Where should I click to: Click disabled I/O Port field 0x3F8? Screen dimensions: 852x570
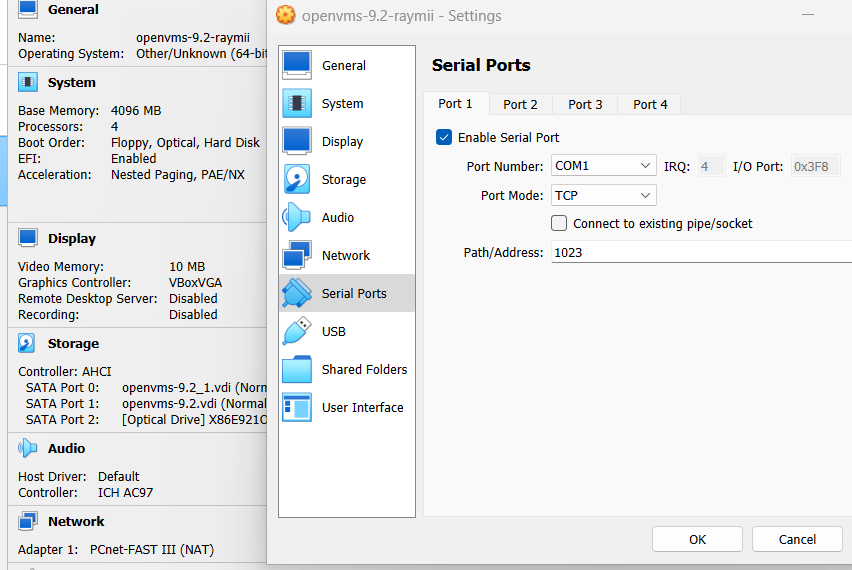coord(816,166)
